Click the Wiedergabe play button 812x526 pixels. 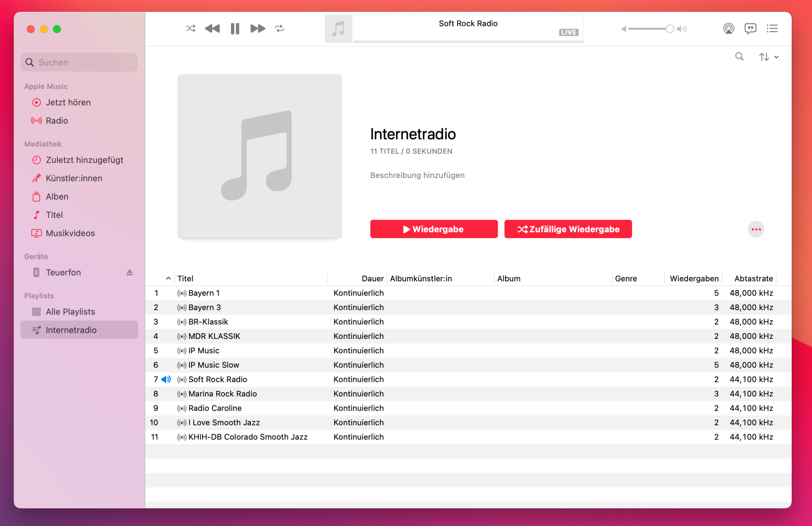(434, 229)
